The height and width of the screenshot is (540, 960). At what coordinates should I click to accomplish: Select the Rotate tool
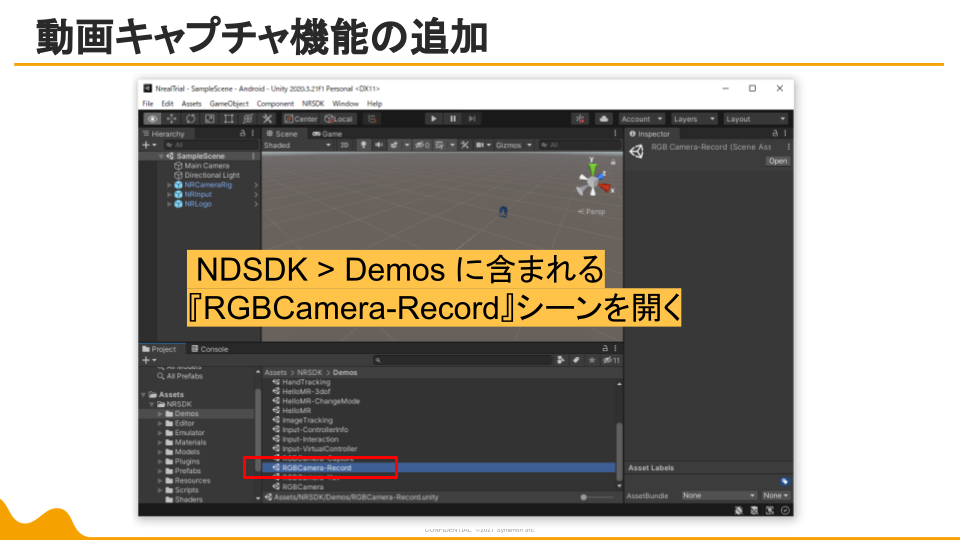[190, 119]
